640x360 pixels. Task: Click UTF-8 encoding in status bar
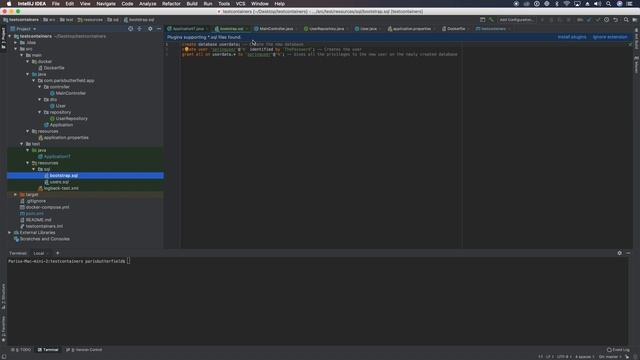pyautogui.click(x=564, y=357)
